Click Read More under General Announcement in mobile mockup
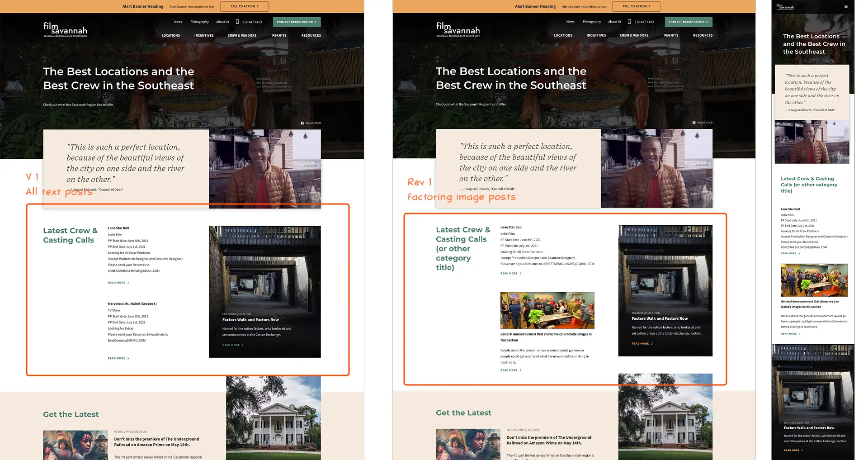Screen dimensions: 868x460 pos(790,334)
